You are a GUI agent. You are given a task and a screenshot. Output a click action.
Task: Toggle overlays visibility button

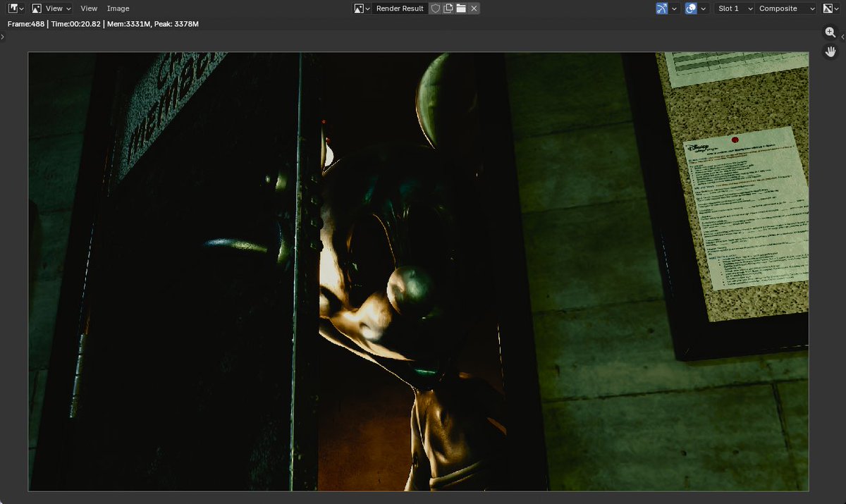(x=691, y=8)
